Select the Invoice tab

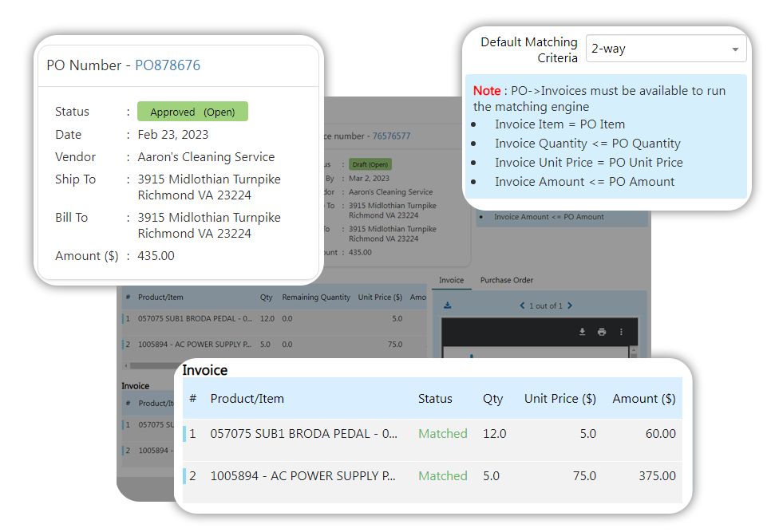pyautogui.click(x=451, y=280)
